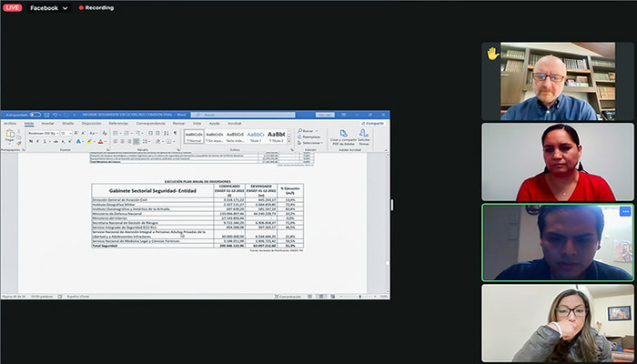Toggle Concentración focus mode in status bar
Image resolution: width=637 pixels, height=364 pixels.
[x=289, y=297]
